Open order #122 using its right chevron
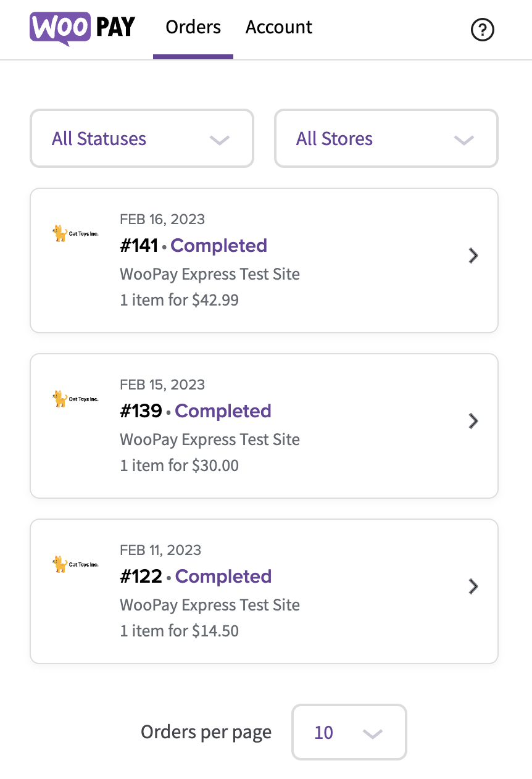The height and width of the screenshot is (779, 532). pos(473,586)
